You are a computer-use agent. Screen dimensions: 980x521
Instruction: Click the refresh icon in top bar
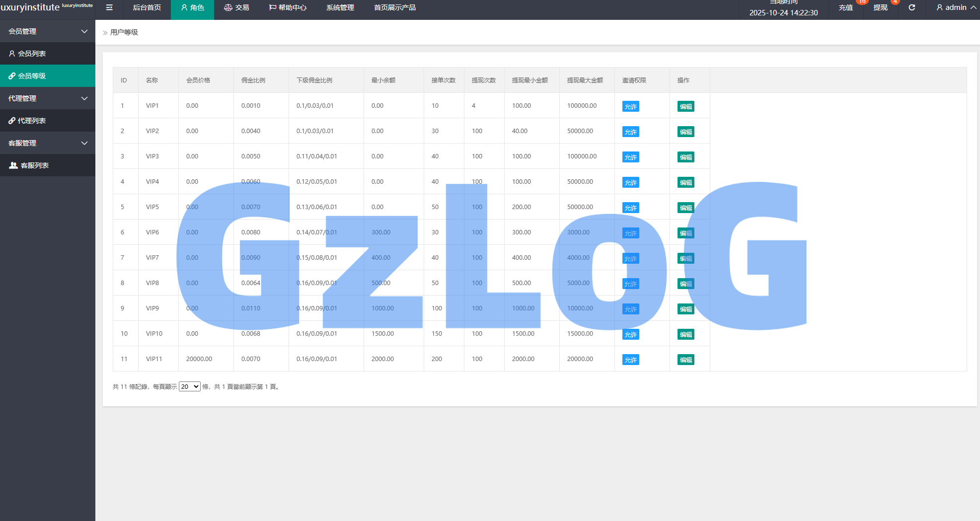[911, 7]
